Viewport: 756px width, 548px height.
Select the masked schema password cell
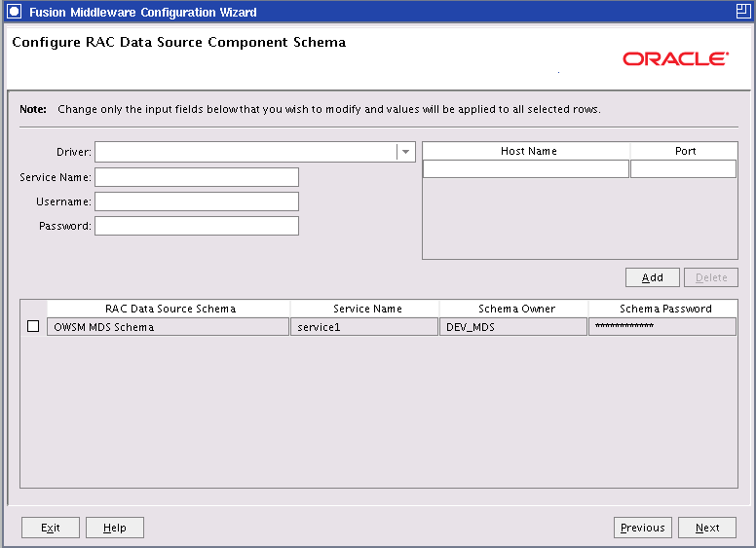(x=662, y=326)
